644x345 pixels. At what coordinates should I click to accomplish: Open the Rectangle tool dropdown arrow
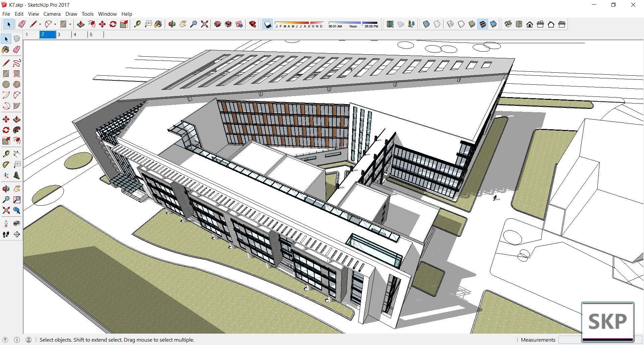(x=70, y=24)
